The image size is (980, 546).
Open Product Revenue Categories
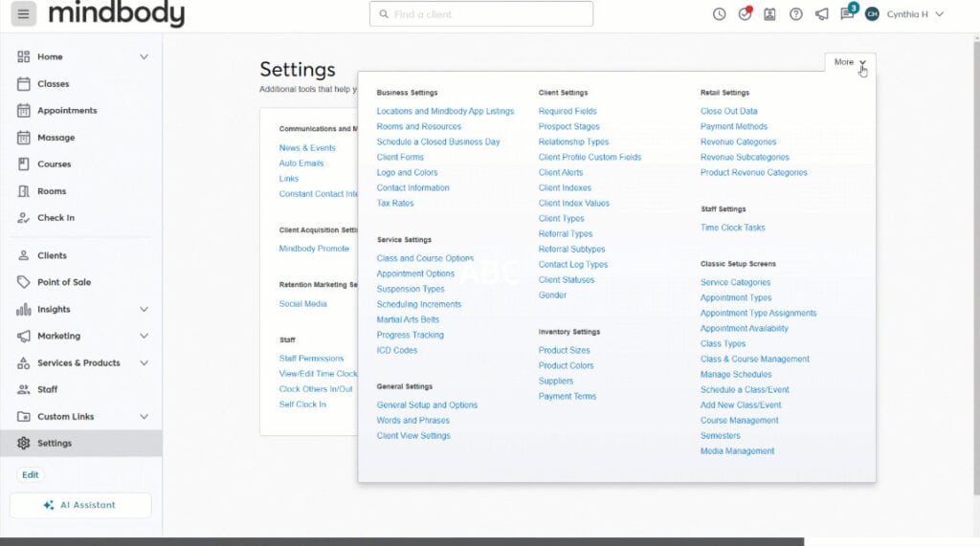point(754,172)
